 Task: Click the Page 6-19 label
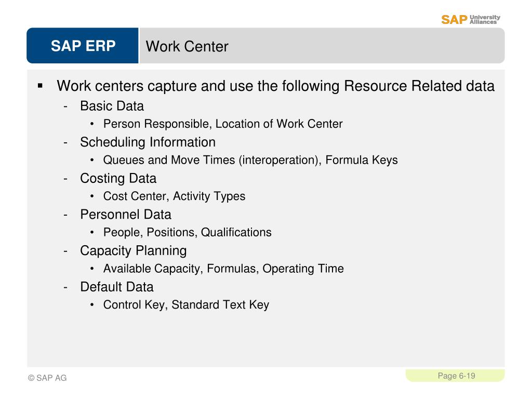(x=456, y=376)
